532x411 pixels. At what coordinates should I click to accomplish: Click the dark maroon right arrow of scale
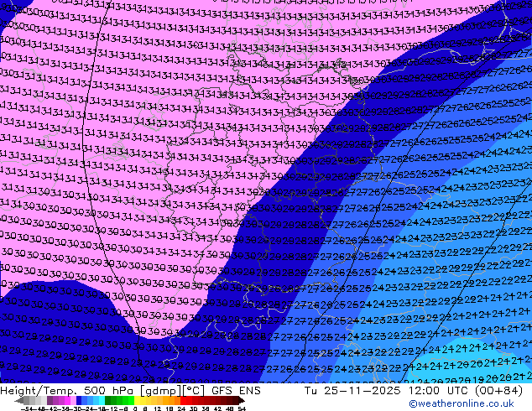242,400
